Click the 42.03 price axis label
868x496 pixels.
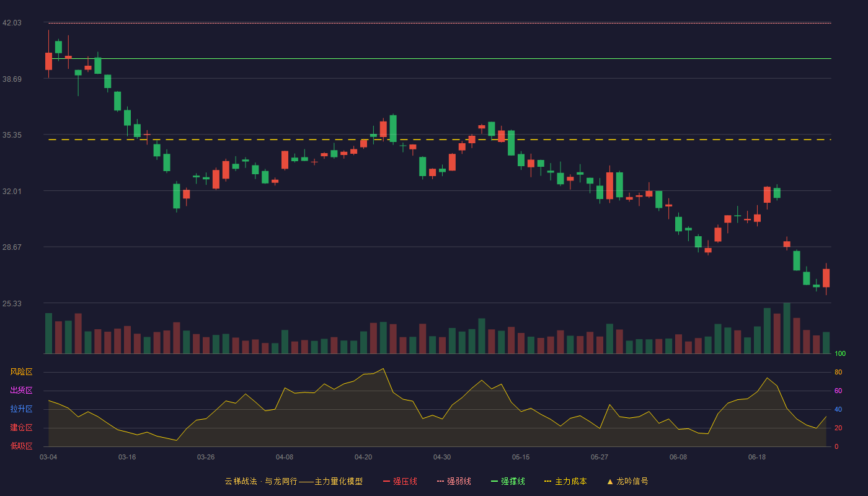(12, 23)
